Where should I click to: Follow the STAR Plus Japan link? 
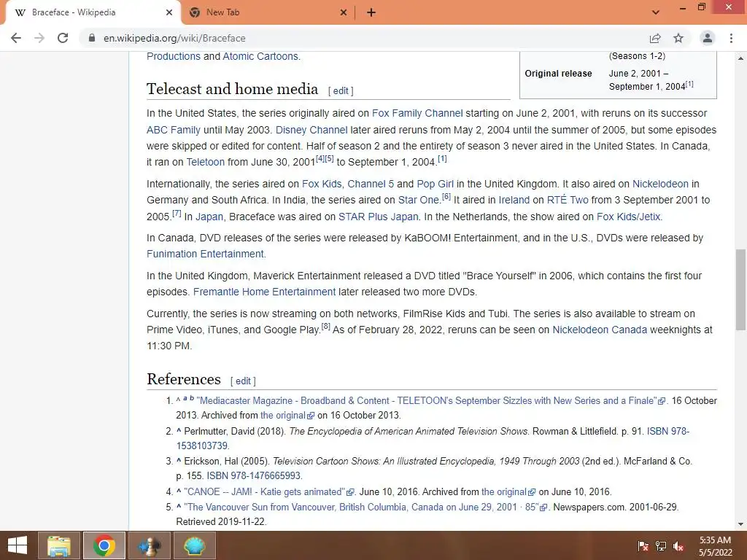tap(379, 217)
